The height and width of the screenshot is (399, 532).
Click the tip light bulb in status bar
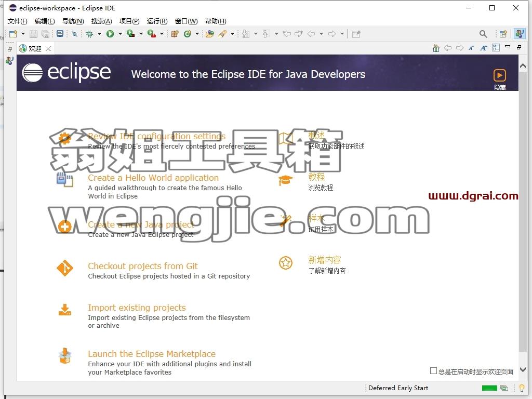coord(522,388)
